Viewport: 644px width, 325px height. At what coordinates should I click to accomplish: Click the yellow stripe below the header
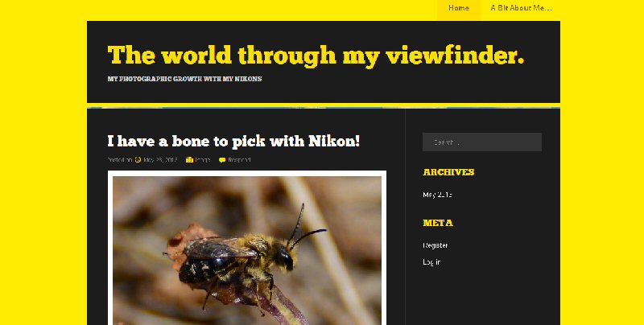click(x=322, y=105)
